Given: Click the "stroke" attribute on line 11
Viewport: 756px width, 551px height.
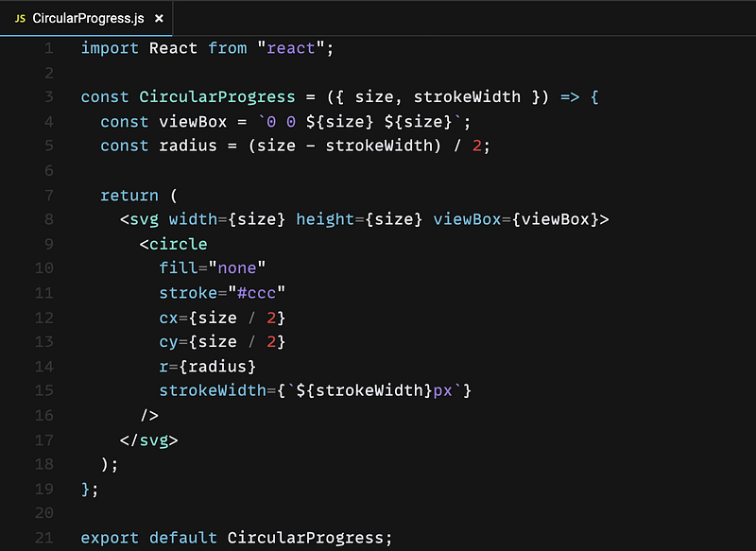Looking at the screenshot, I should (x=188, y=293).
